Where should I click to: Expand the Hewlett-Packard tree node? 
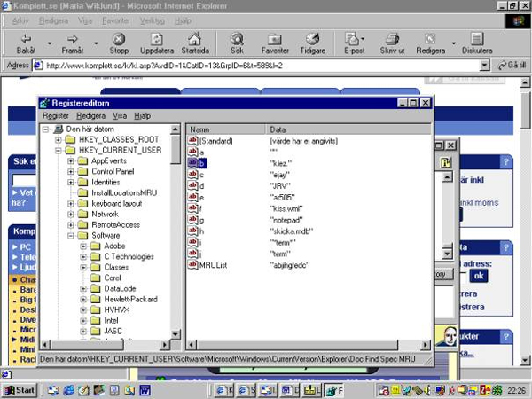[x=83, y=300]
